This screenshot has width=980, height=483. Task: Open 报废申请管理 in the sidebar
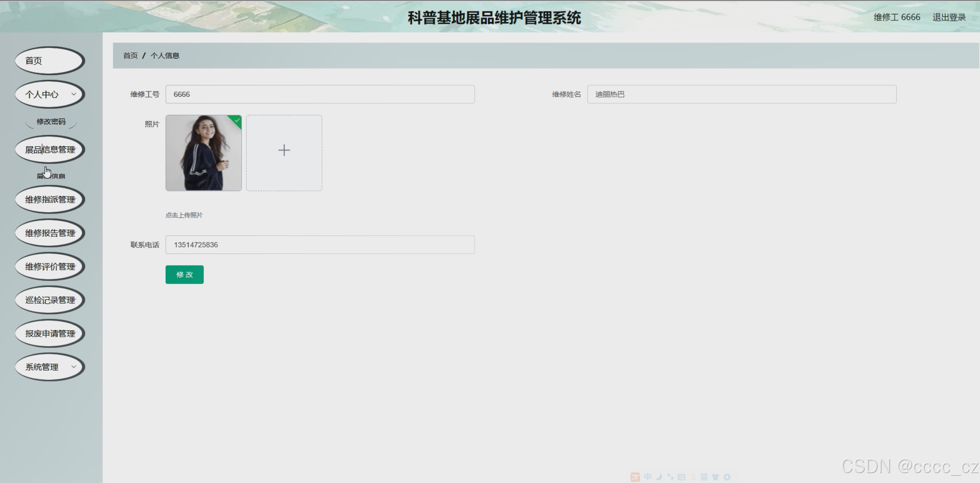point(50,333)
